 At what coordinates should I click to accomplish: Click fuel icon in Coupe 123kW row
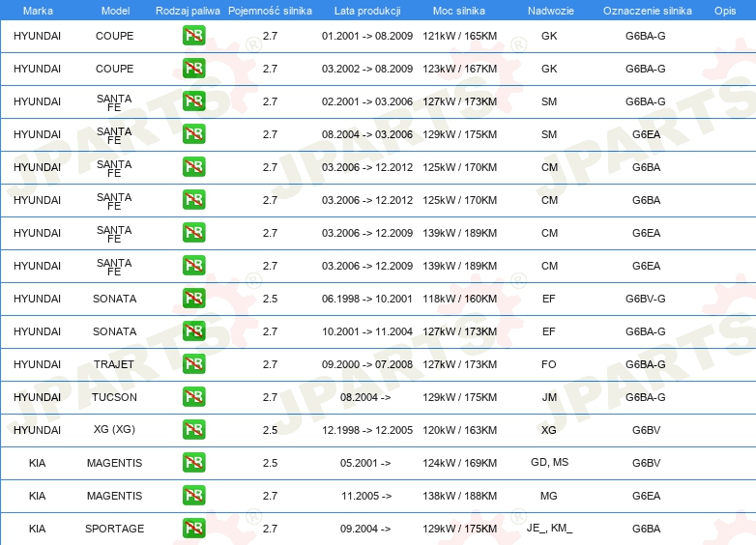coord(193,69)
